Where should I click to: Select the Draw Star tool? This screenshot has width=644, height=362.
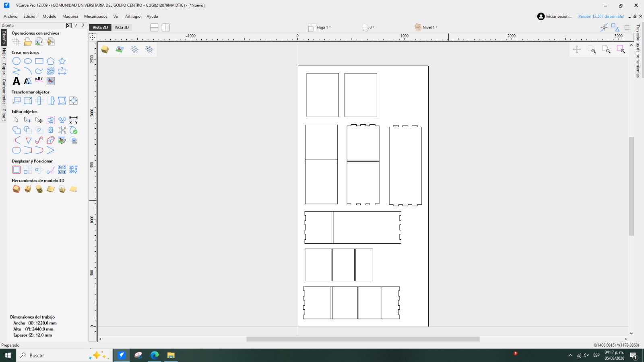61,61
